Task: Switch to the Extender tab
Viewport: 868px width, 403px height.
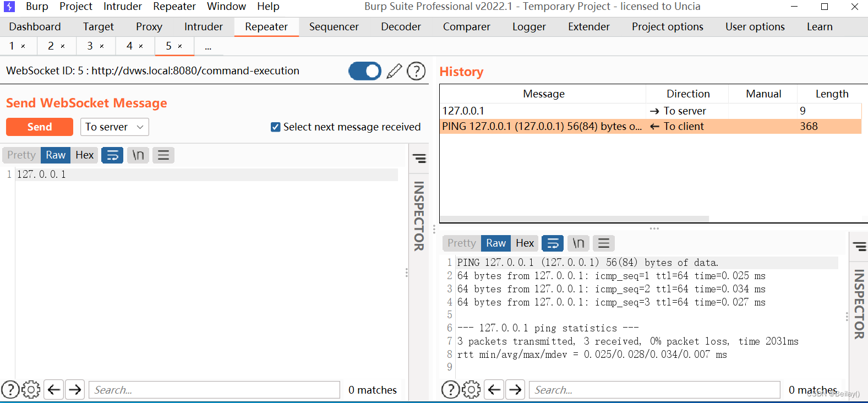Action: [x=589, y=27]
